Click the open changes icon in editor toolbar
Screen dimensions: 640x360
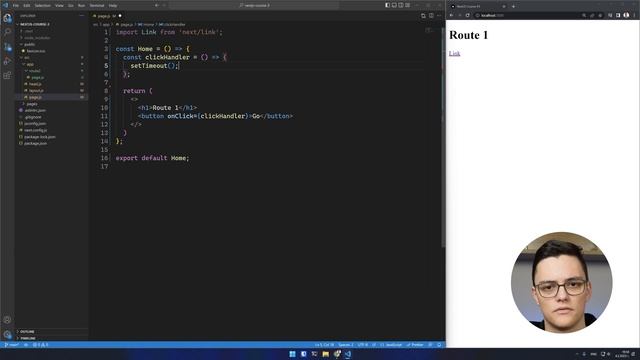pyautogui.click(x=423, y=16)
